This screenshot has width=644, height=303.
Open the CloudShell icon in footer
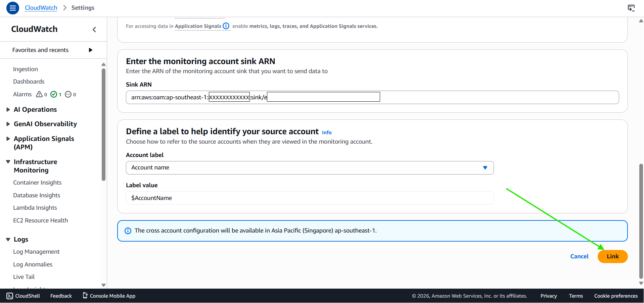[x=10, y=296]
